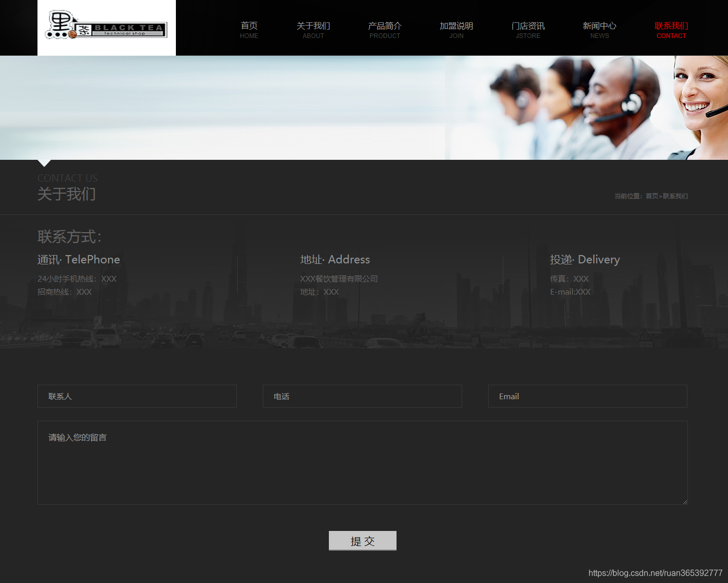Go to 新闻中心 NEWS page

(x=599, y=30)
